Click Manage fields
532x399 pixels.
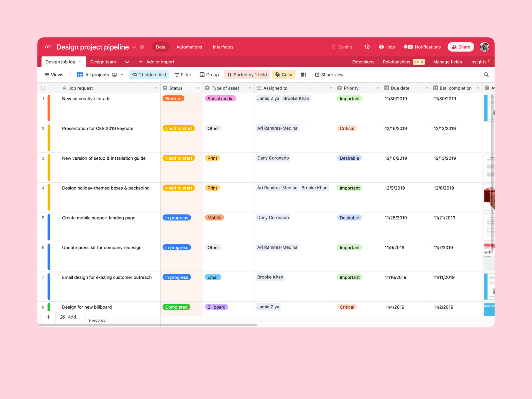[447, 62]
